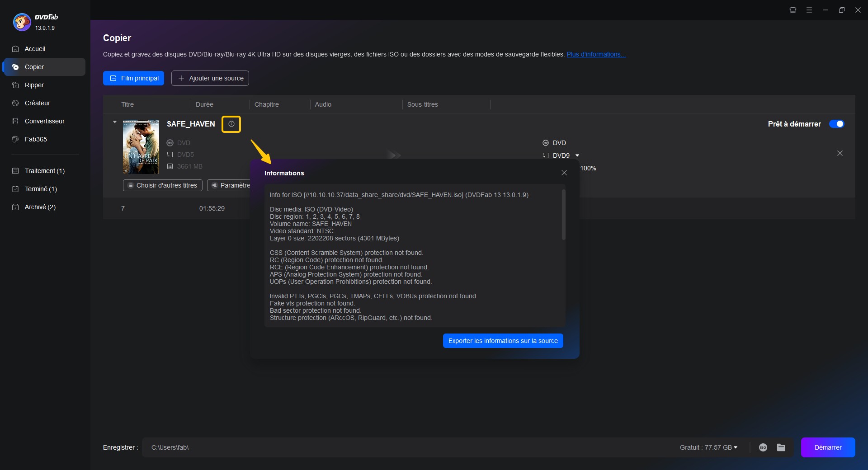Image resolution: width=868 pixels, height=470 pixels.
Task: Toggle the Prêt à démarrer switch
Action: pyautogui.click(x=836, y=124)
